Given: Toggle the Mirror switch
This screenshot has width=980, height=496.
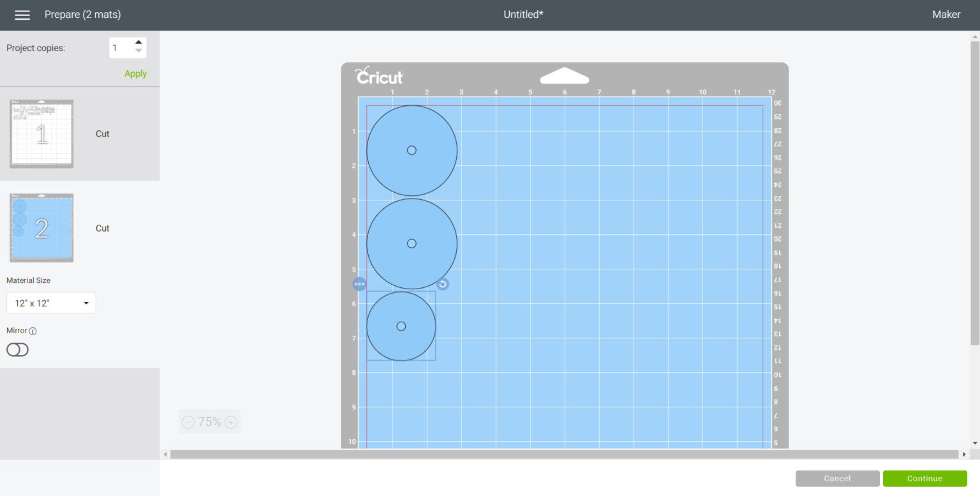Looking at the screenshot, I should 17,350.
